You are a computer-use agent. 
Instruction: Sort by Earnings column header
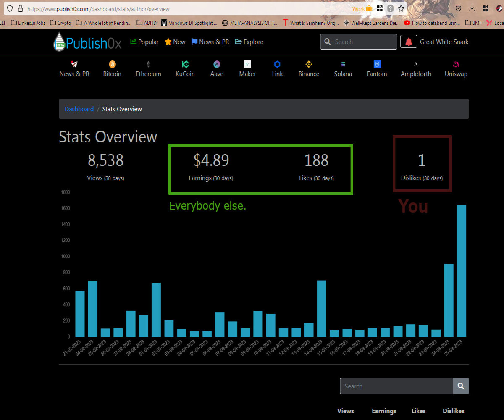pos(384,411)
